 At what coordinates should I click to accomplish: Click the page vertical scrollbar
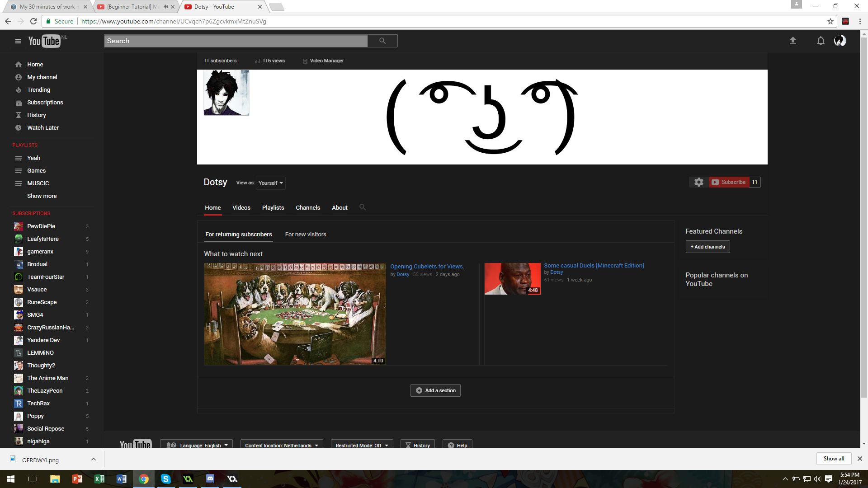[x=864, y=217]
